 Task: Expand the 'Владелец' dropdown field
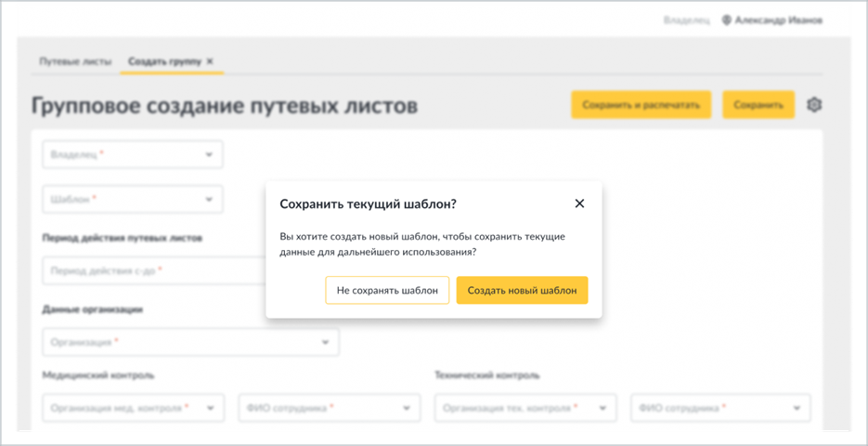point(133,154)
